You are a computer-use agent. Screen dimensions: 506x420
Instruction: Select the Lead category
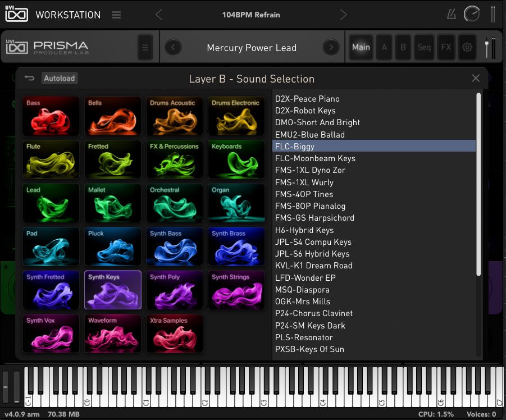(x=51, y=203)
